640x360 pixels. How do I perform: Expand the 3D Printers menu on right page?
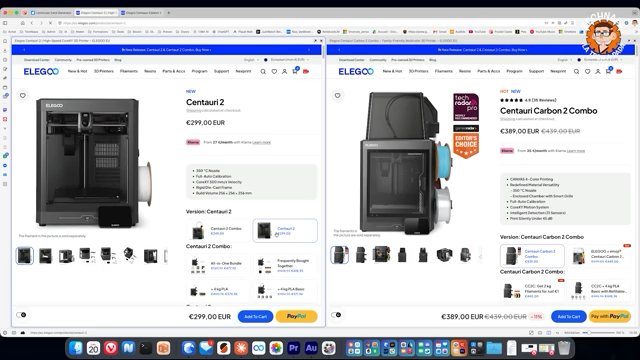coord(418,71)
